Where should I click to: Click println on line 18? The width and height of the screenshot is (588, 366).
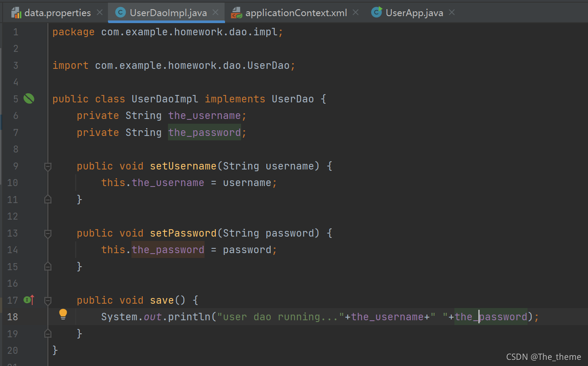189,317
